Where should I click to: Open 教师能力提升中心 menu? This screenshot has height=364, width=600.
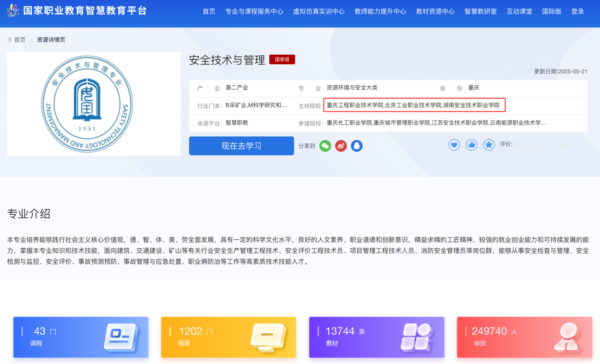380,11
